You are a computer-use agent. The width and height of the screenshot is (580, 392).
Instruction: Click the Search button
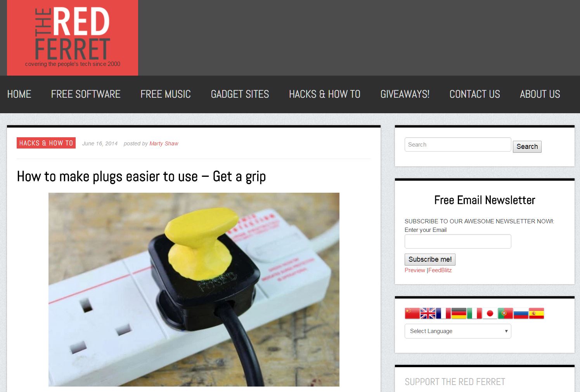[x=527, y=147]
